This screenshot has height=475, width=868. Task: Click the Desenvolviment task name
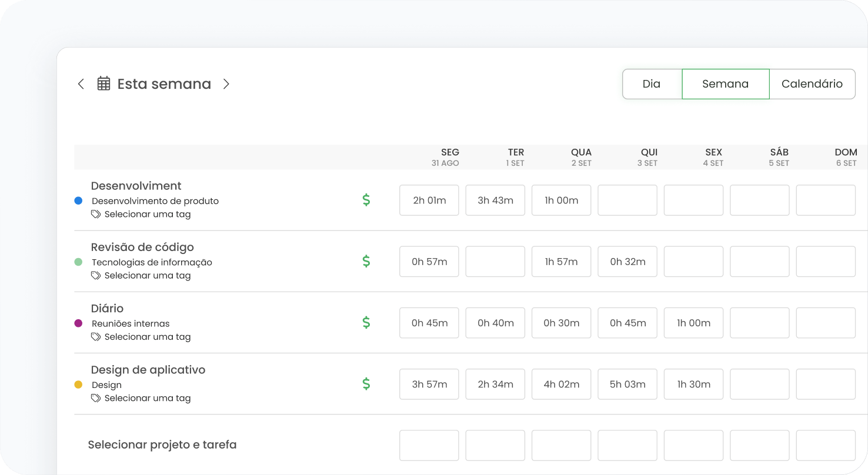point(136,186)
